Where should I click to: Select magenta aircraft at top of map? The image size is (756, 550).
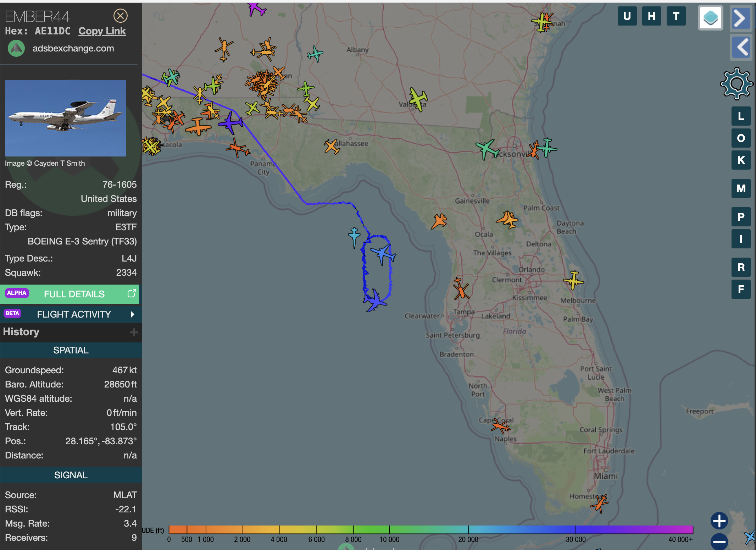(x=256, y=9)
